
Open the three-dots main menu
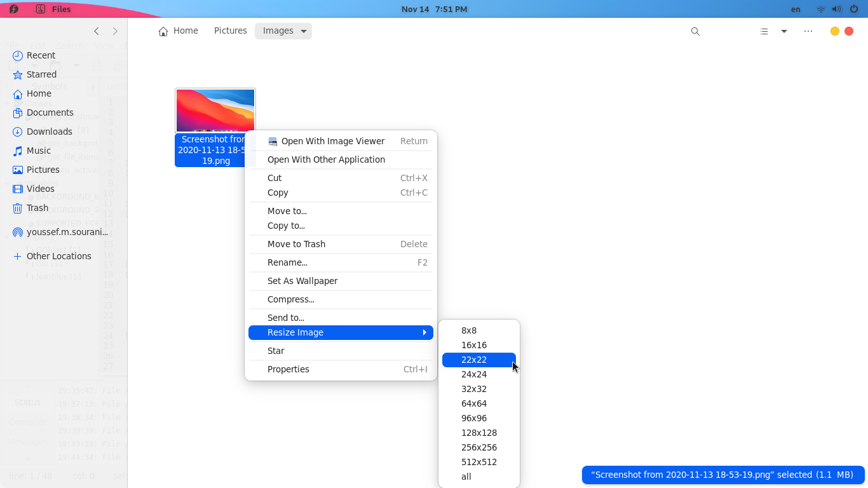click(808, 31)
